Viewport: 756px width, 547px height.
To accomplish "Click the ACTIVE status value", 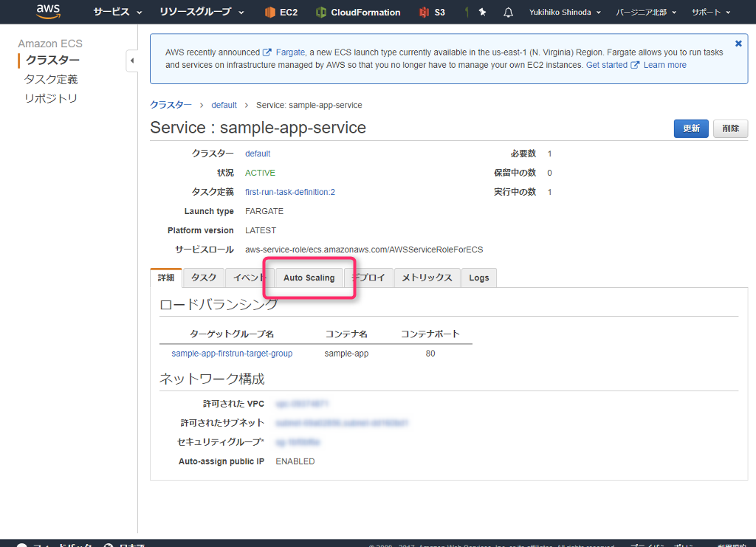I will click(x=260, y=173).
